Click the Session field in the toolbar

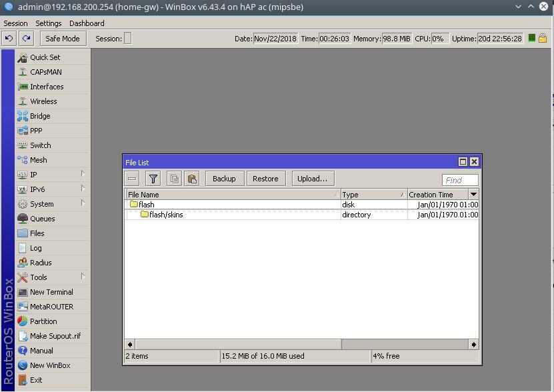pyautogui.click(x=128, y=39)
